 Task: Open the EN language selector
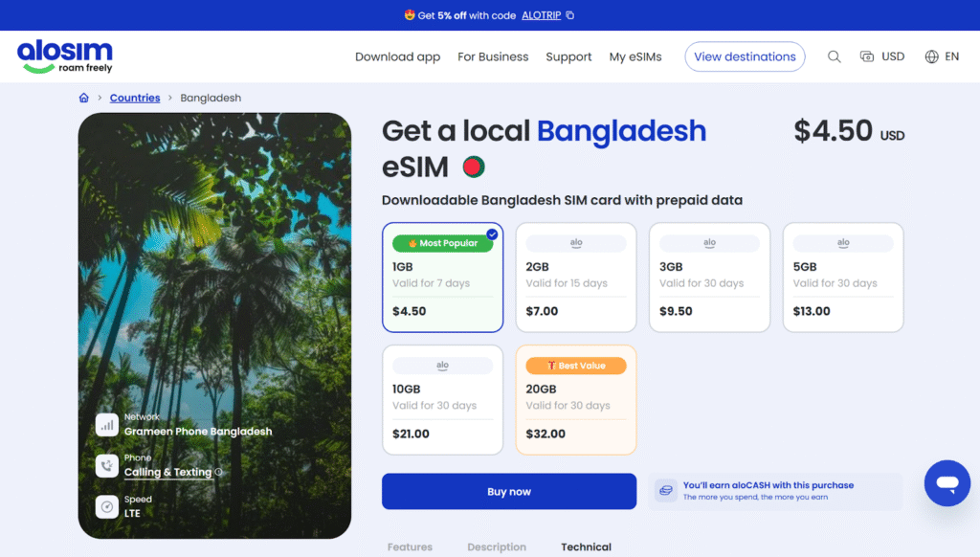942,56
